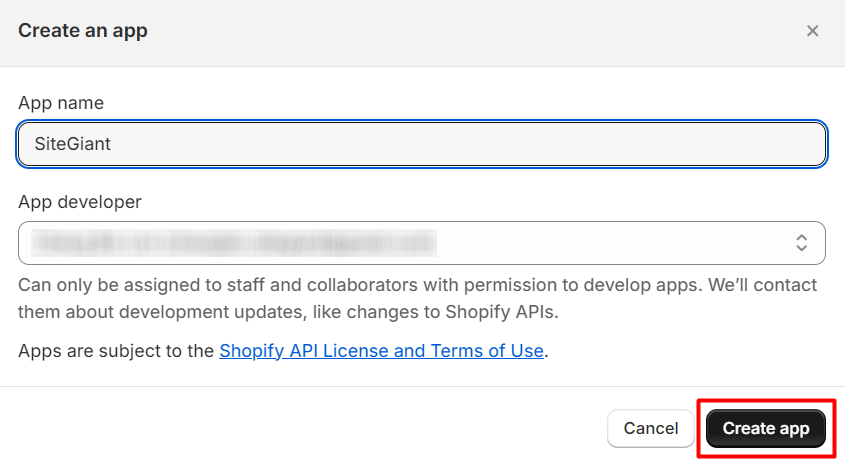The image size is (845, 466).
Task: Click the empty footer area left of Cancel
Action: pyautogui.click(x=300, y=428)
